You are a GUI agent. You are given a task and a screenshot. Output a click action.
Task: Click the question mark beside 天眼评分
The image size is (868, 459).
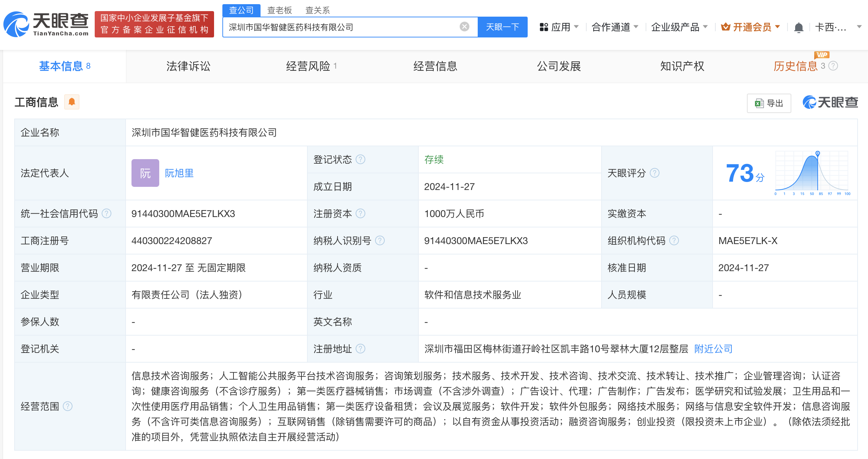[654, 173]
